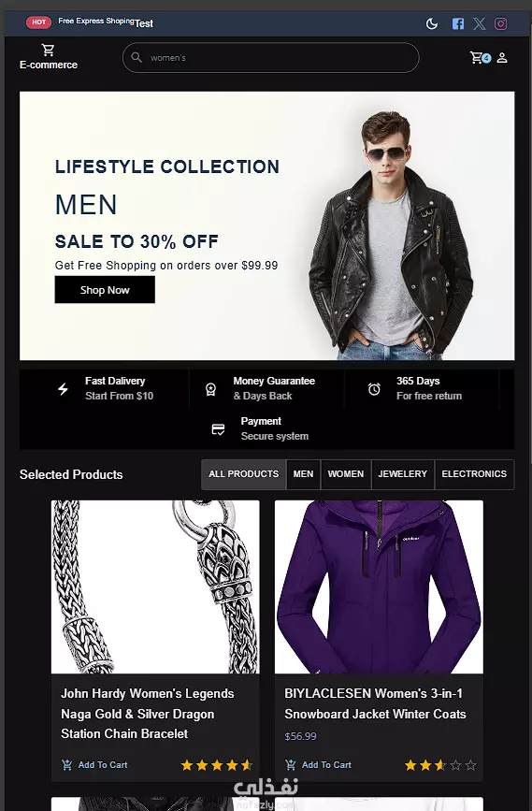532x811 pixels.
Task: Open the dragon chain bracelet image
Action: pyautogui.click(x=155, y=587)
